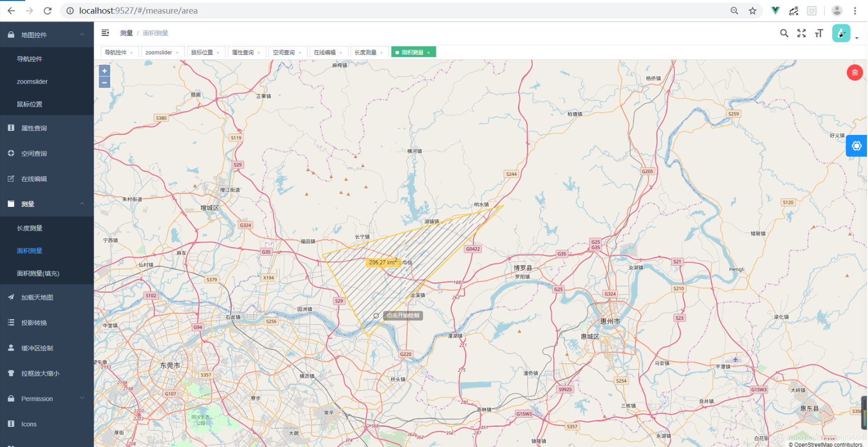Close the 在线编辑 tab
The height and width of the screenshot is (447, 868).
click(341, 53)
